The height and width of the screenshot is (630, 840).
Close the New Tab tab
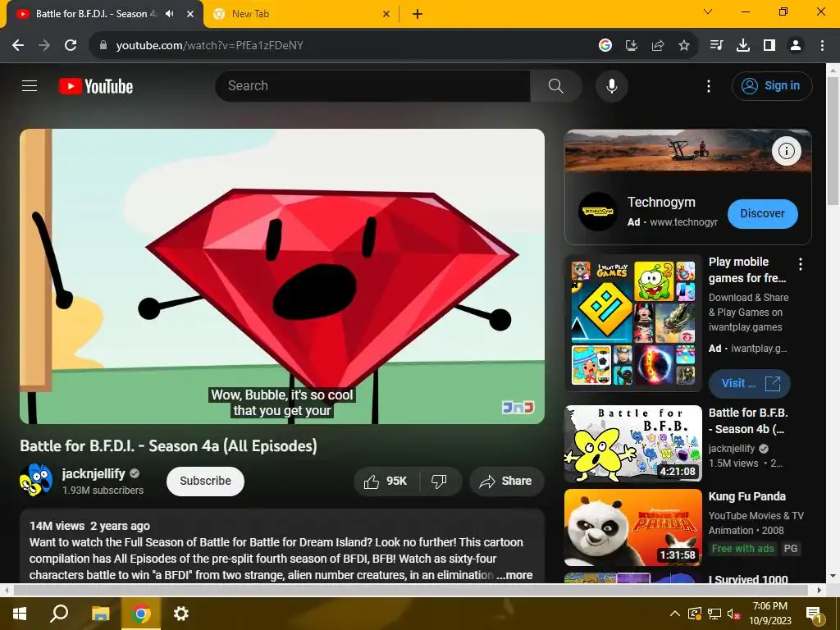(x=386, y=14)
